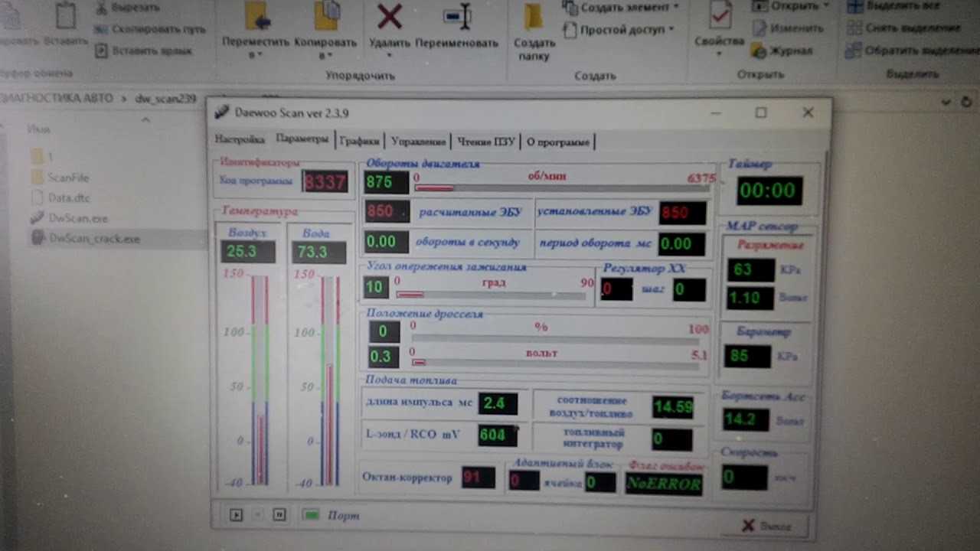Click the Выделить все icon
The width and height of the screenshot is (980, 551).
[854, 6]
